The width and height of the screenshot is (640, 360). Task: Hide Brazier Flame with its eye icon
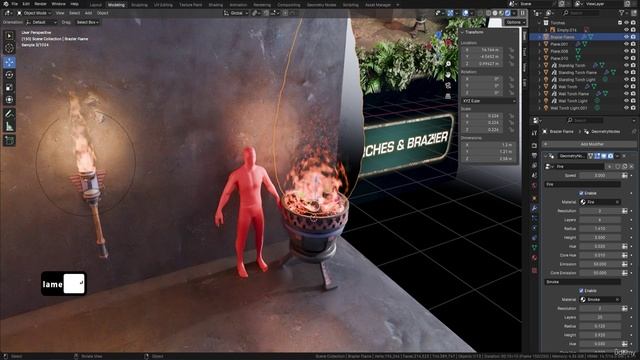(x=626, y=37)
